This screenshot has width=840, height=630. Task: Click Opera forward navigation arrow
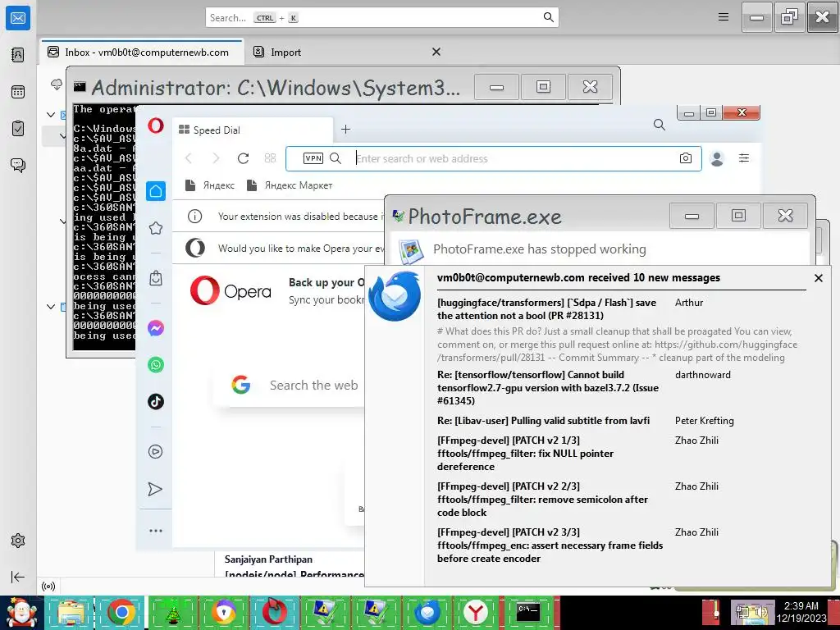[216, 158]
